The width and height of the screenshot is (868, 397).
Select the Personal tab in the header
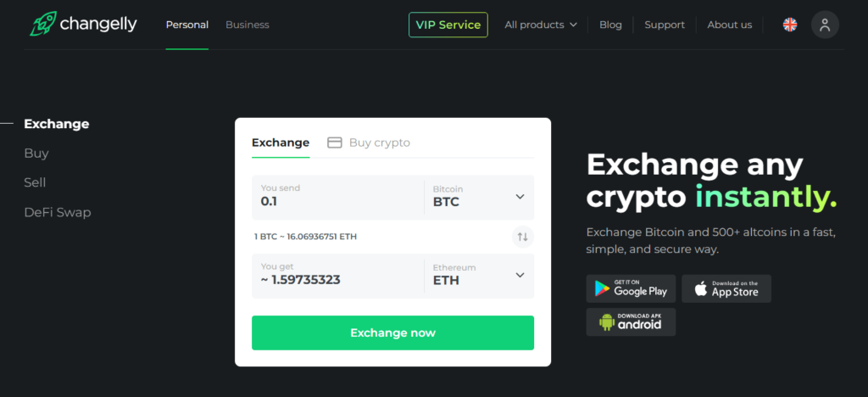coord(187,25)
